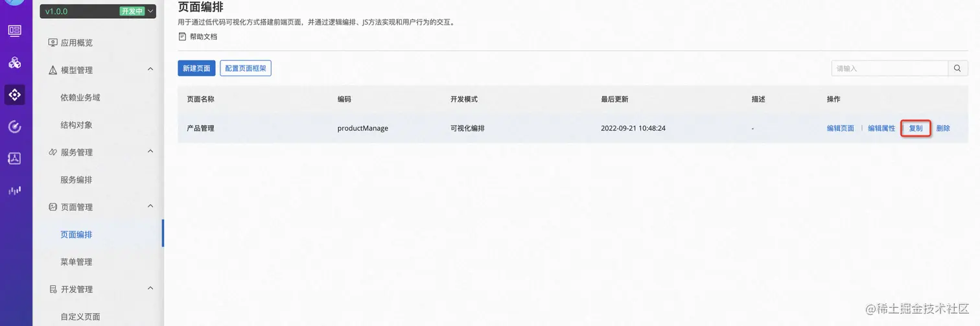Viewport: 980px width, 326px height.
Task: Click the productManage code cell
Action: (x=363, y=128)
